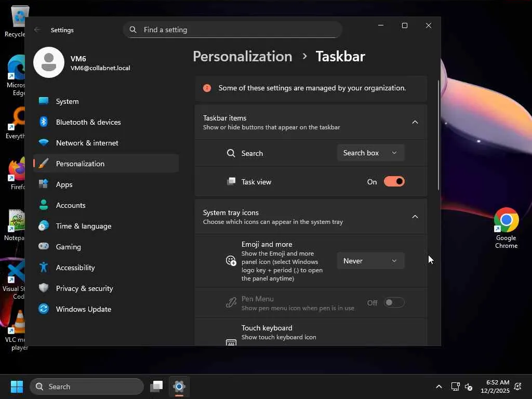Screen dimensions: 532x399
Task: Open Gaming settings
Action: click(x=106, y=247)
